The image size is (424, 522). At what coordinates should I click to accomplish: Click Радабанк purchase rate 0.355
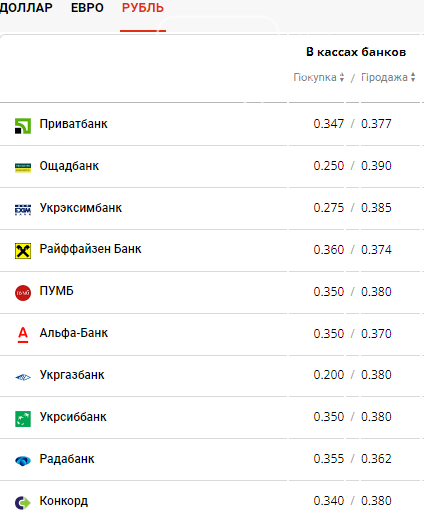coord(329,459)
